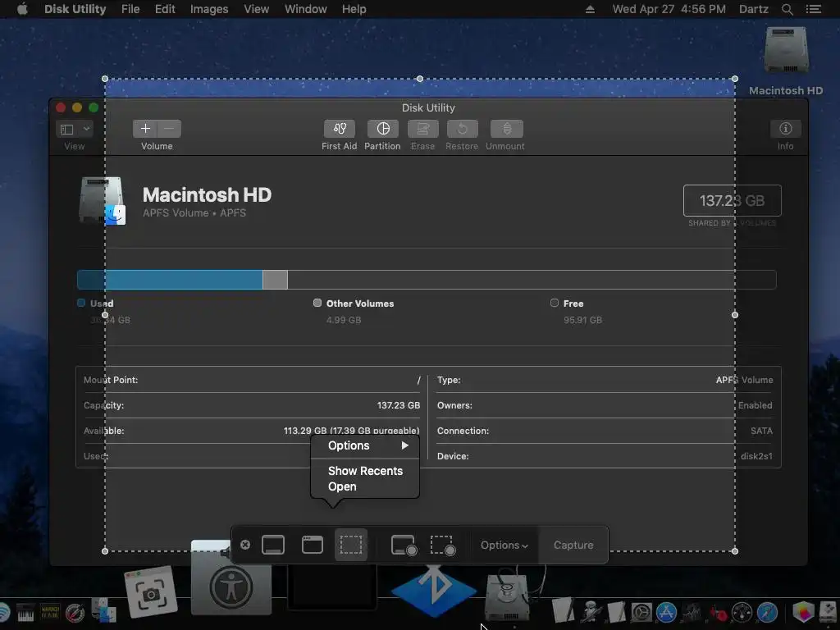Click the '113.29 GB (17.39 GB purgeable)' value

coord(351,431)
